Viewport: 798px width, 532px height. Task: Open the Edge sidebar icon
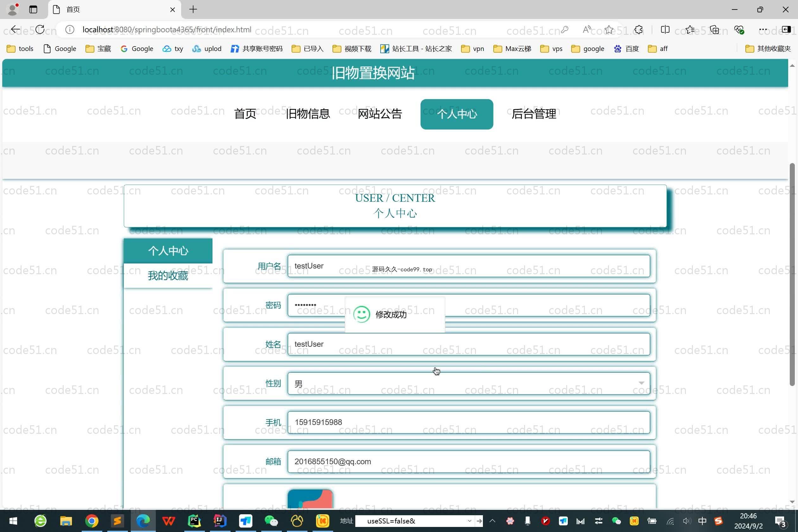[x=786, y=29]
